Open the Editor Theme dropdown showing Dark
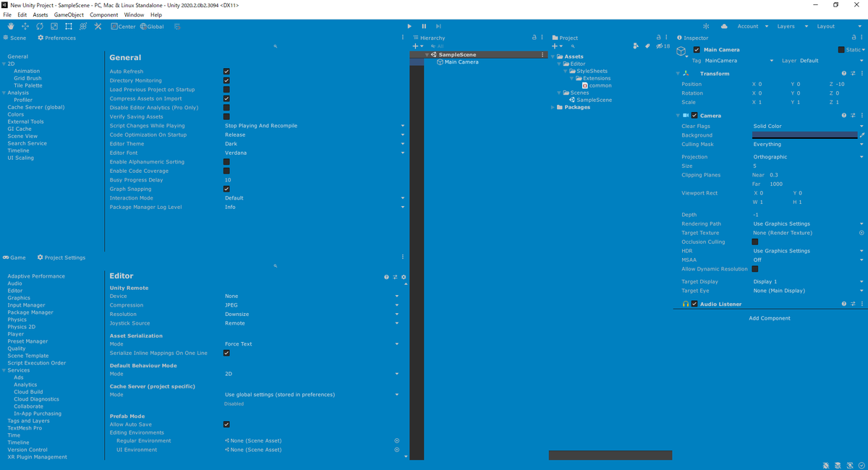868x470 pixels. coord(314,144)
